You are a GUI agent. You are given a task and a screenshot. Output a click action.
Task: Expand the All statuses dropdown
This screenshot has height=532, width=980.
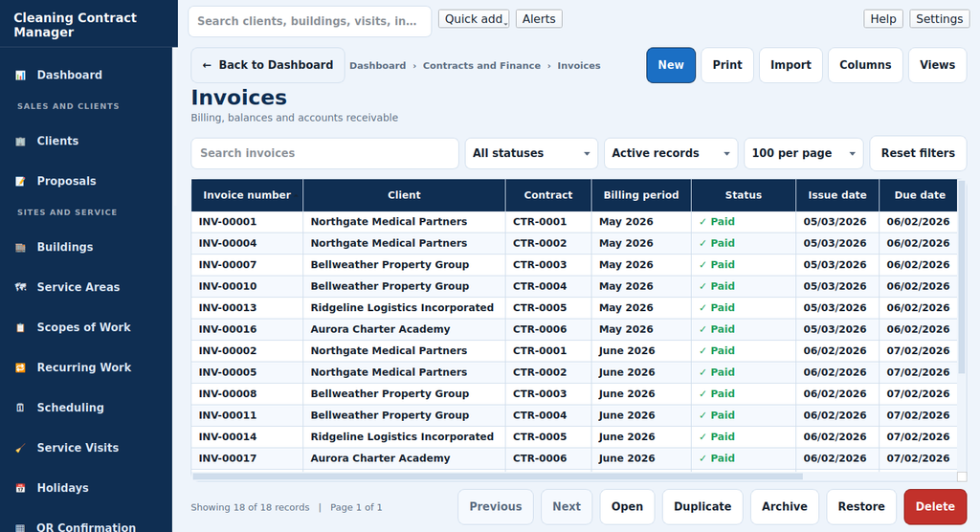point(531,153)
